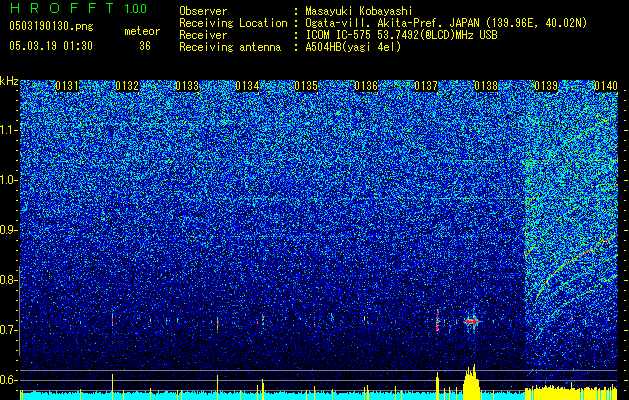Click the 0137 time marker
Viewport: 629px width, 400px height.
[426, 86]
